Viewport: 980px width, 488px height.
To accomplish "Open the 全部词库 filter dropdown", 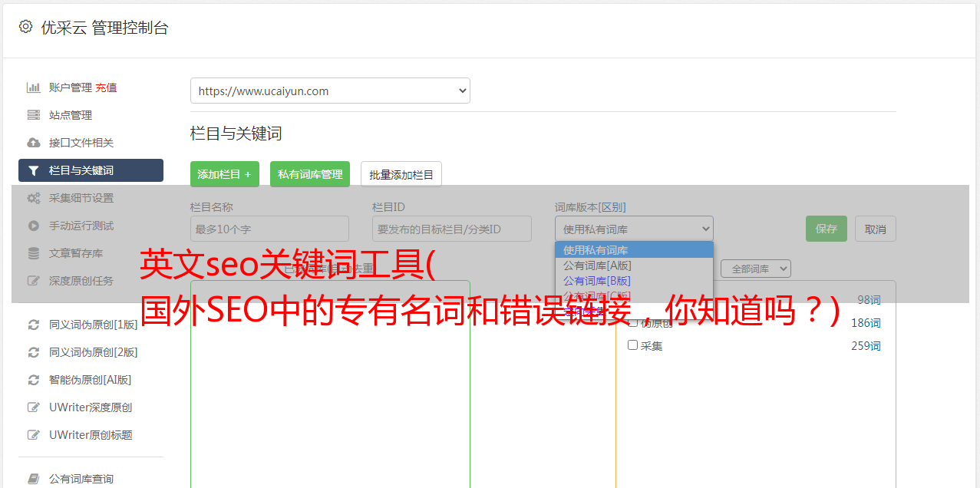I will coord(755,269).
